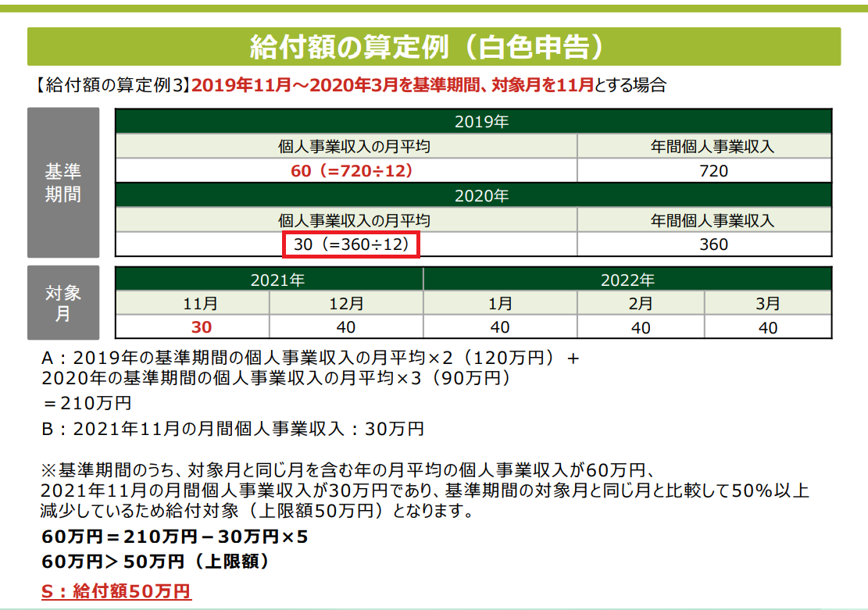
Task: Click the 40 value under 3月
Action: (x=767, y=327)
